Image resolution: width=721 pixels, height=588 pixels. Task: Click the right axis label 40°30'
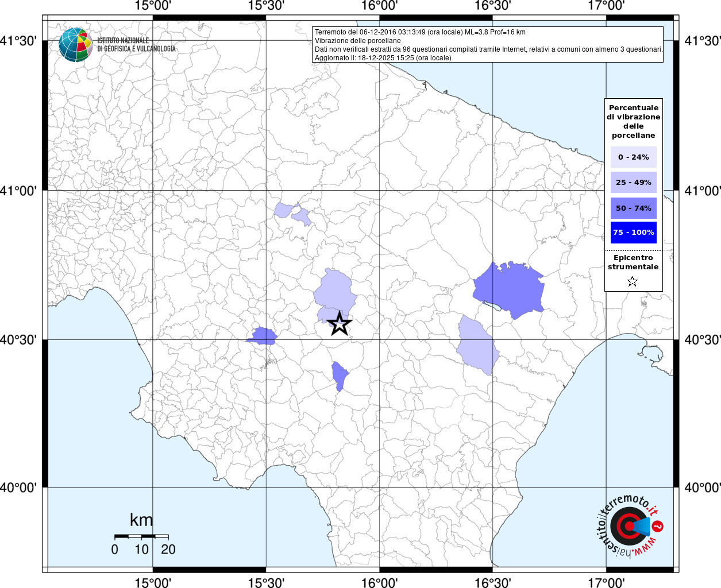point(703,339)
